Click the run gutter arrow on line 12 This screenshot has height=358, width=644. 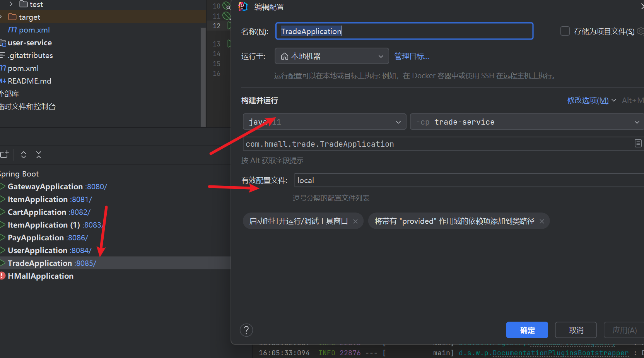[x=229, y=26]
